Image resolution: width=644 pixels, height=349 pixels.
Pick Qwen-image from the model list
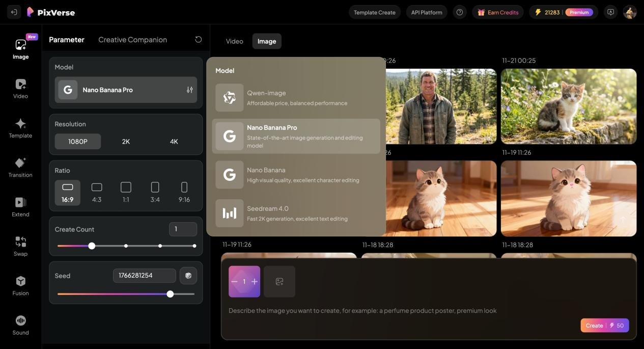tap(296, 97)
